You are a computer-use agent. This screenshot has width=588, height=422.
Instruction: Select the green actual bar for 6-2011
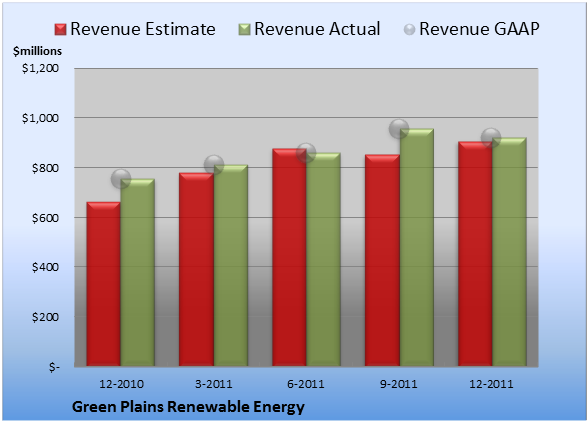(323, 259)
